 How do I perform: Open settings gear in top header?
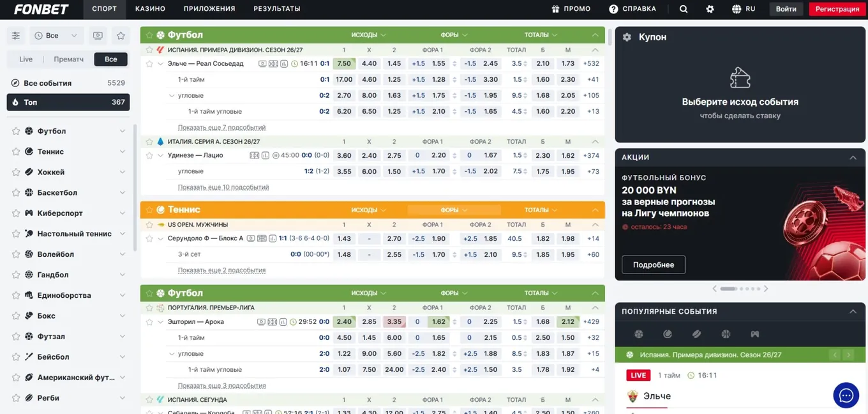point(710,9)
